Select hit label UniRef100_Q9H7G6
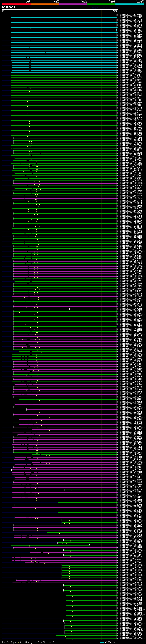This screenshot has width=146, height=644. pos(131,598)
